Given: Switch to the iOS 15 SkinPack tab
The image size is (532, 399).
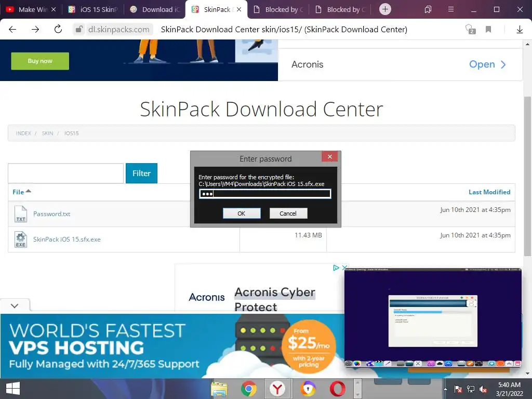Looking at the screenshot, I should [93, 9].
